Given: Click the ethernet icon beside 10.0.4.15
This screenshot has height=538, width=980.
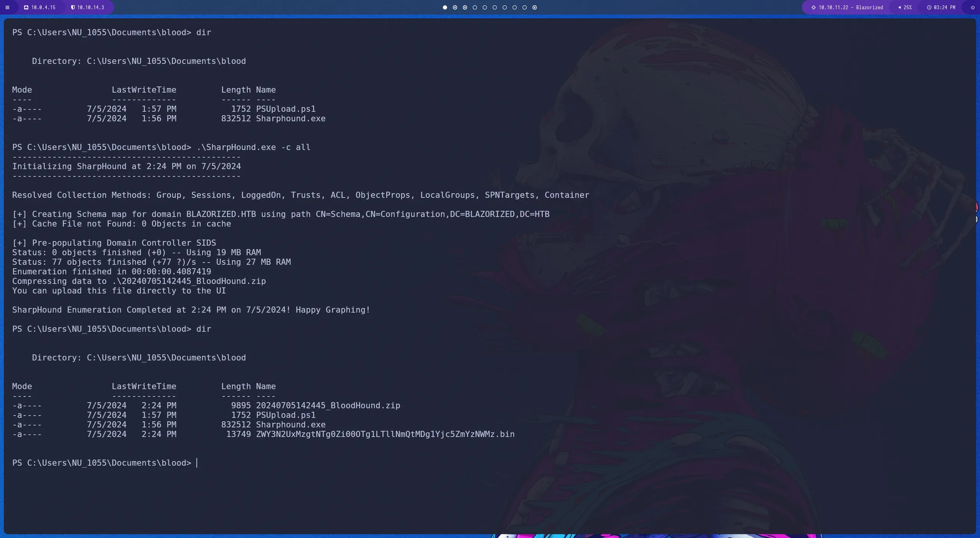Looking at the screenshot, I should coord(26,7).
